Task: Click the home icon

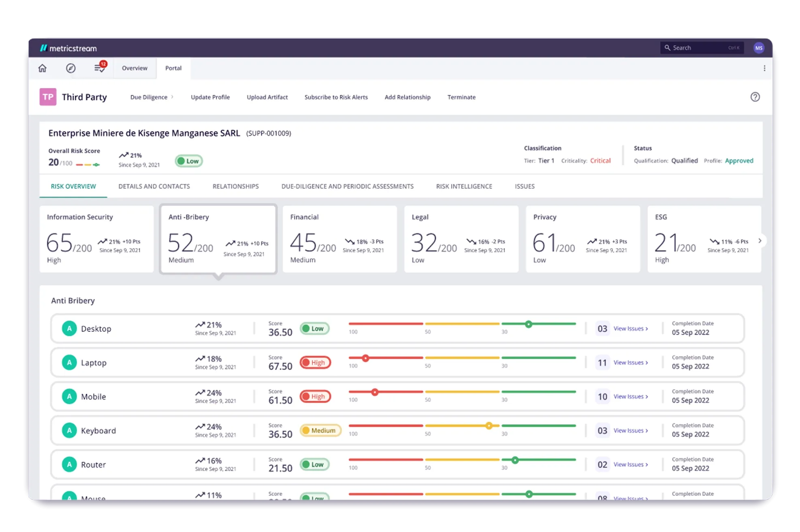Action: point(43,68)
